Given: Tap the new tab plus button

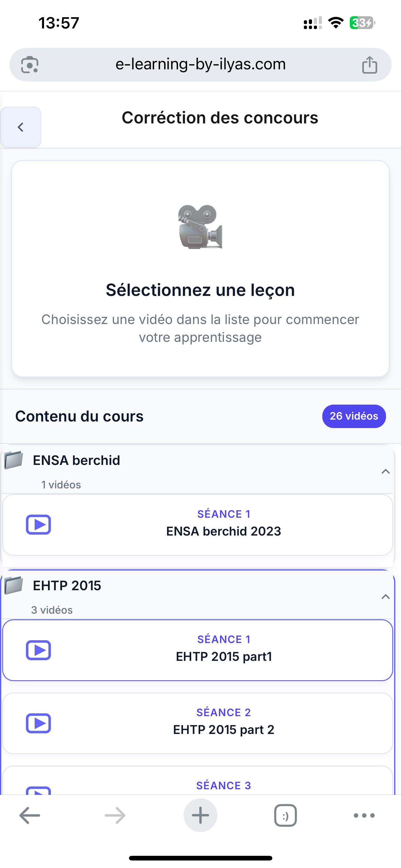Looking at the screenshot, I should pyautogui.click(x=200, y=816).
